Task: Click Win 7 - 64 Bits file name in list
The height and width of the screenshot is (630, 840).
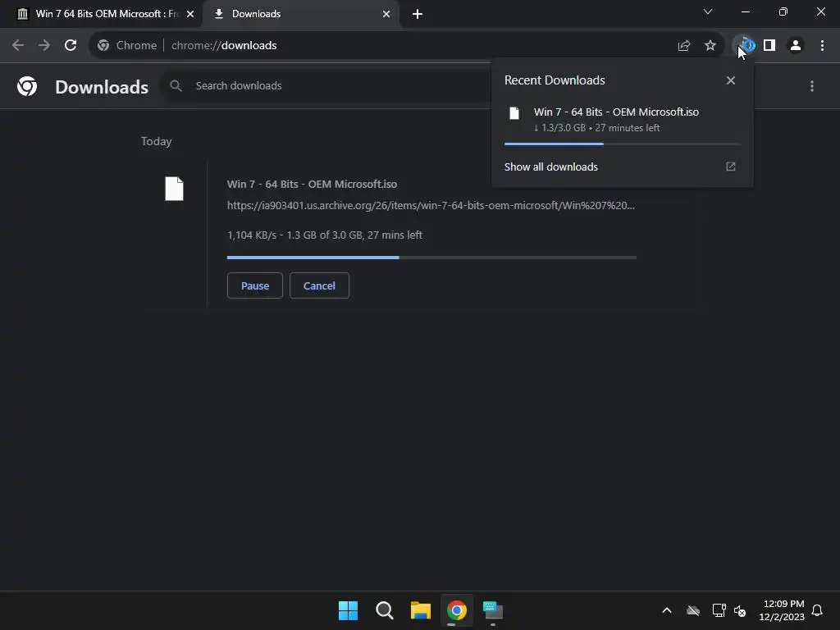Action: 312,184
